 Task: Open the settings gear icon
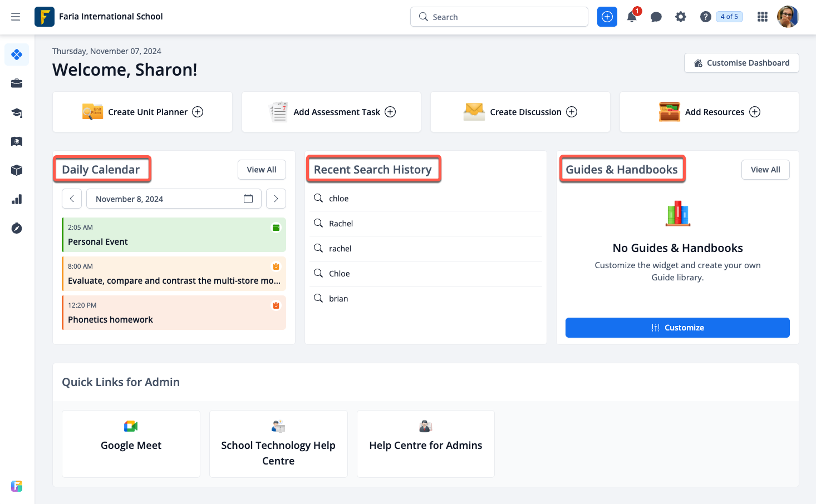(681, 17)
